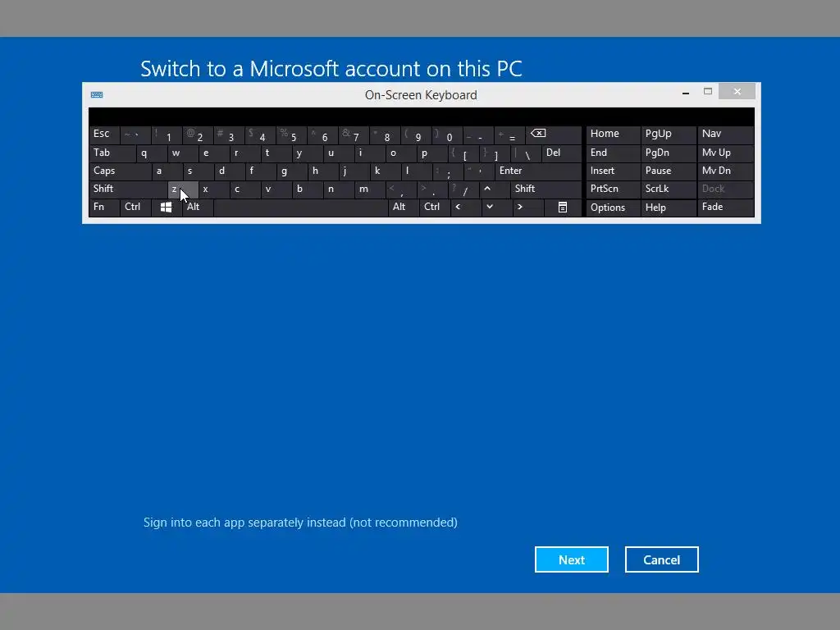Toggle the right Shift key
840x630 pixels.
coord(546,189)
